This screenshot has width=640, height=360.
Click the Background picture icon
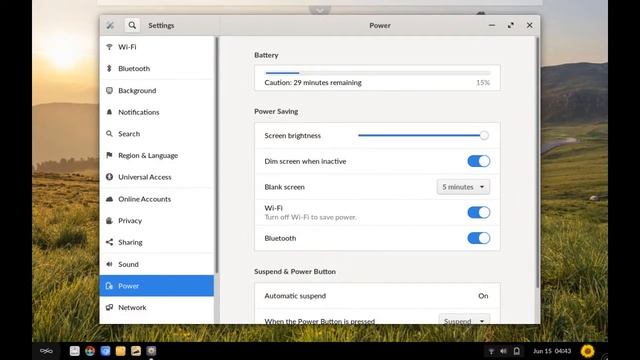pos(109,90)
